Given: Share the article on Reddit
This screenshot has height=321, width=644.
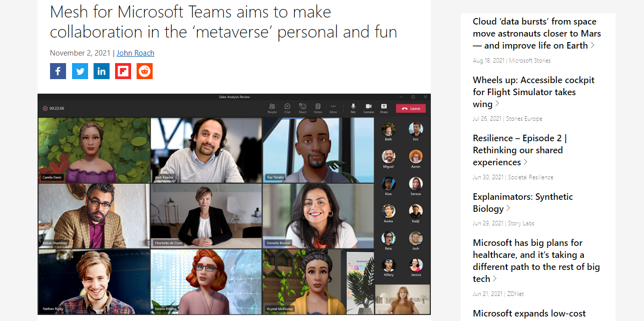Looking at the screenshot, I should pyautogui.click(x=145, y=71).
